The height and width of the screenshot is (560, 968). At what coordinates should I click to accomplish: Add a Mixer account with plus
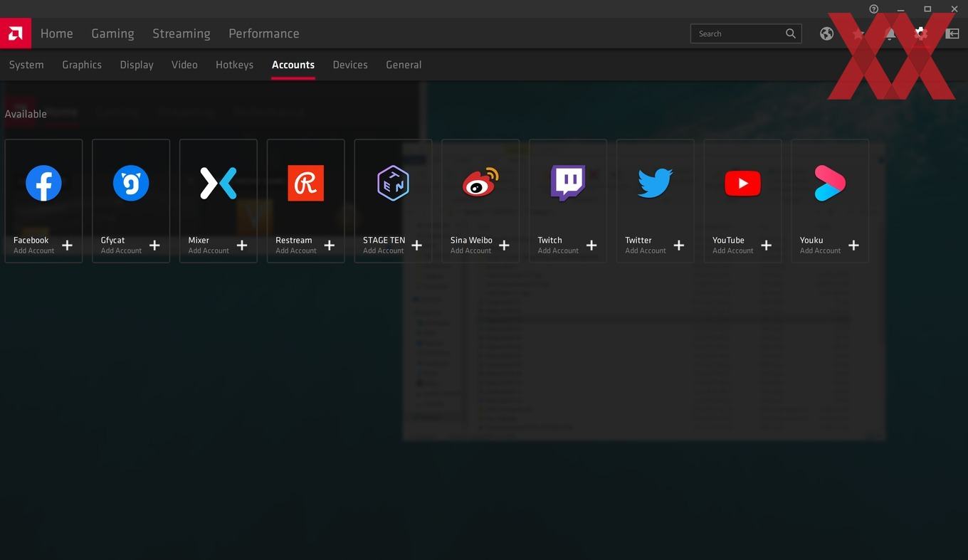pos(242,245)
